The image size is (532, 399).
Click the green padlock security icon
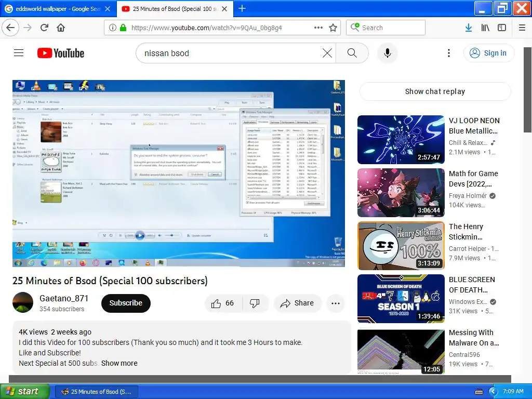pos(123,28)
